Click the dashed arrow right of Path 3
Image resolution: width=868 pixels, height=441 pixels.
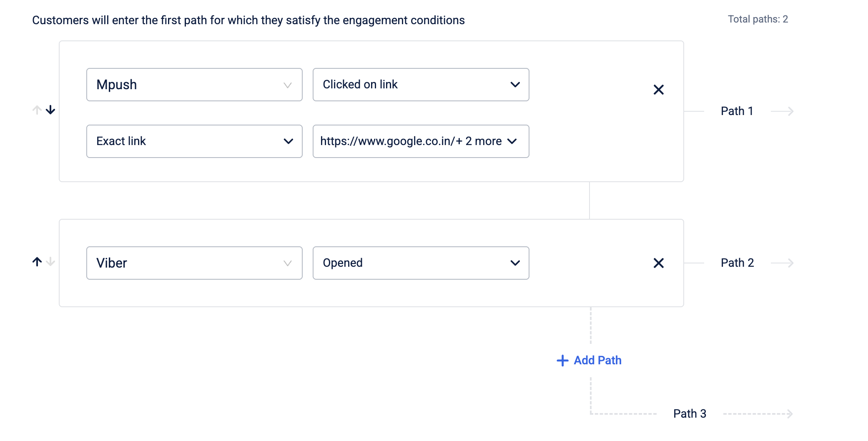click(758, 414)
